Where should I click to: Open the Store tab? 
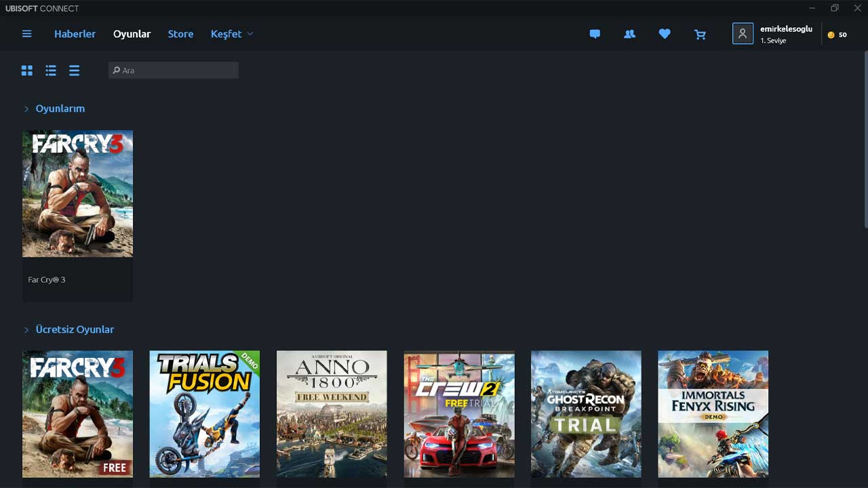(180, 33)
